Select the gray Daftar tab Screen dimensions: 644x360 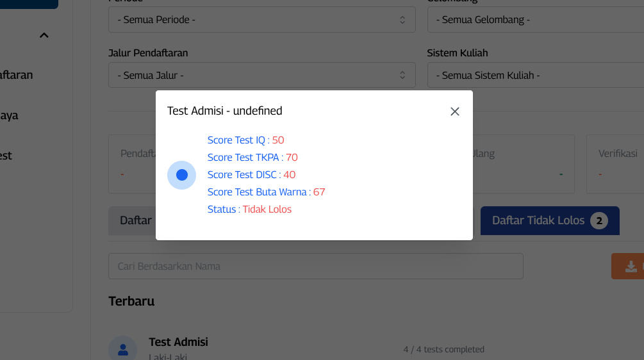(x=133, y=220)
